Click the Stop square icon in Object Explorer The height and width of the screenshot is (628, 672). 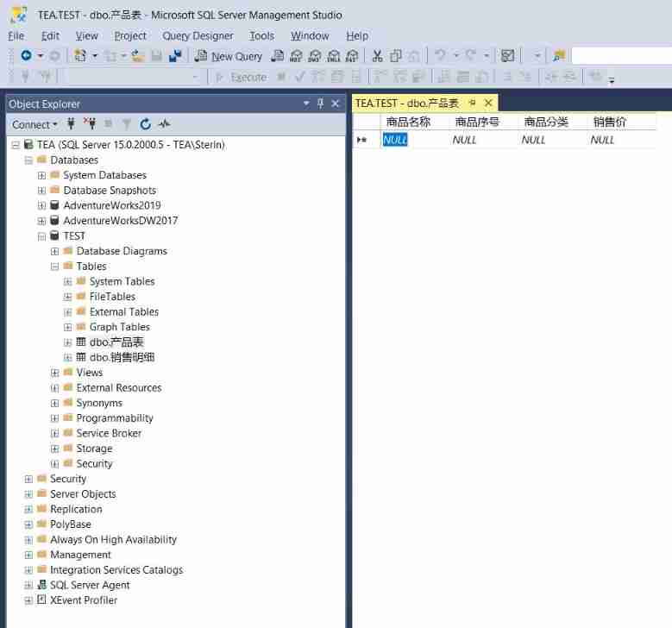(109, 124)
